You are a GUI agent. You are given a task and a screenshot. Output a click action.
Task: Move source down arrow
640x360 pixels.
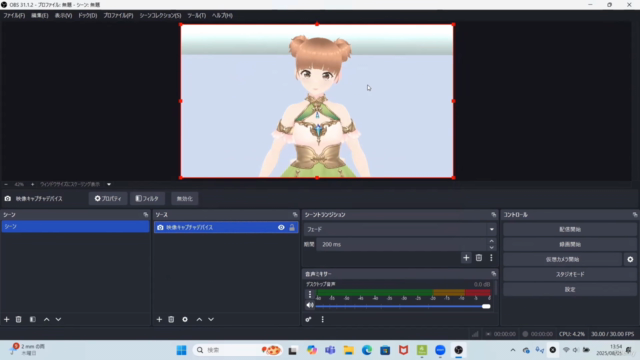point(211,319)
